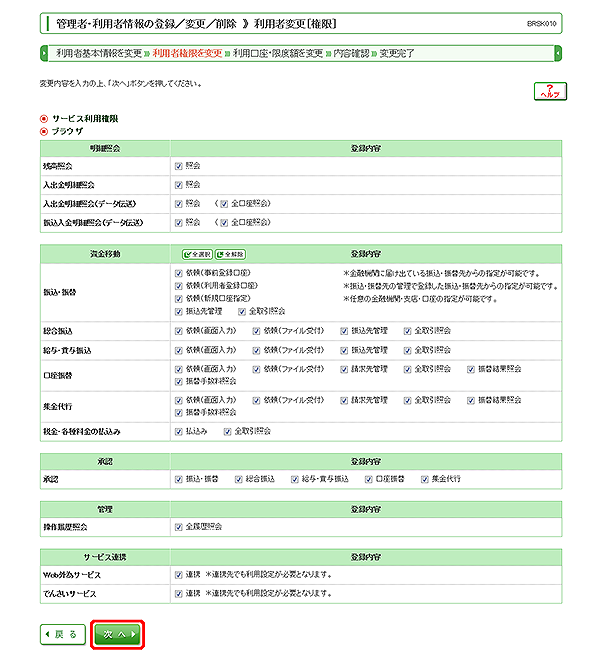This screenshot has width=600, height=658.
Task: Toggle 依頼(ファイル受付) in 給与・賞与振込 row
Action: point(256,350)
